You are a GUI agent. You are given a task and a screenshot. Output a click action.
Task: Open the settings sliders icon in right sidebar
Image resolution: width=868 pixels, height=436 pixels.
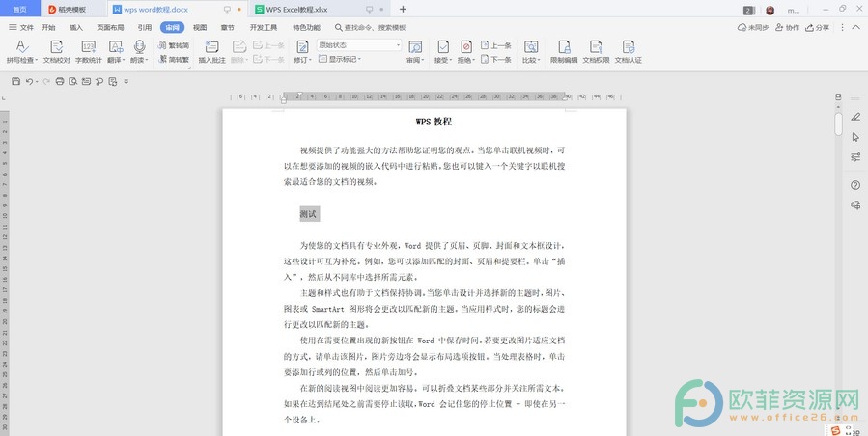(855, 157)
